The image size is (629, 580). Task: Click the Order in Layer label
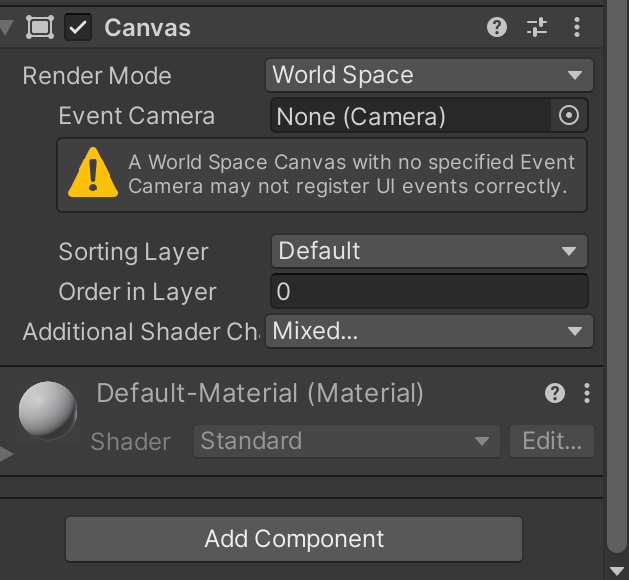click(138, 292)
